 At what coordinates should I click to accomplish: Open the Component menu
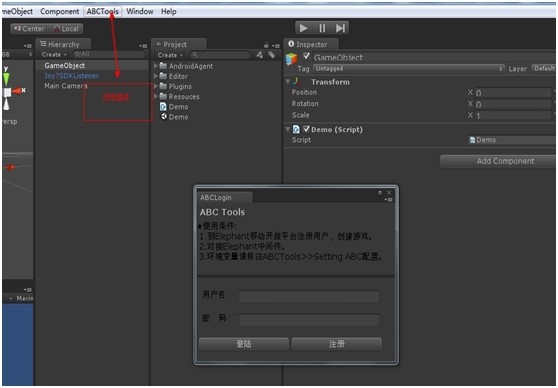point(59,11)
